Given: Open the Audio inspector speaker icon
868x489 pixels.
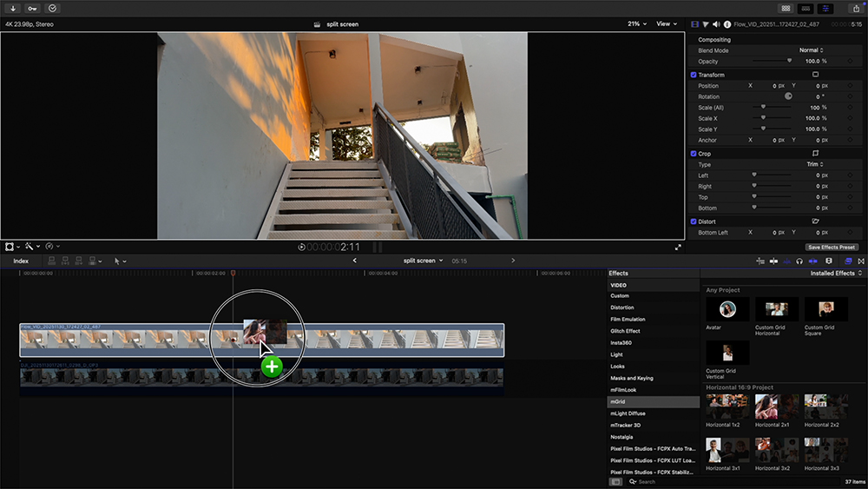Looking at the screenshot, I should [715, 24].
